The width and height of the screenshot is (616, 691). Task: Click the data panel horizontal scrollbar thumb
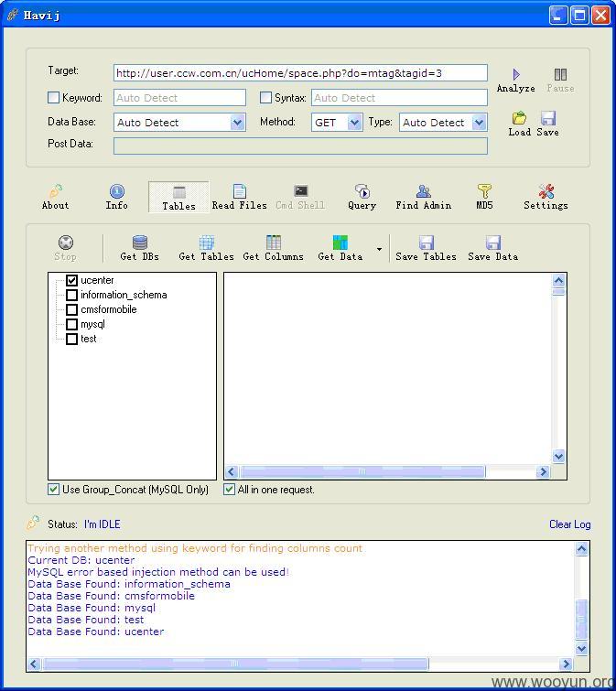click(x=362, y=471)
